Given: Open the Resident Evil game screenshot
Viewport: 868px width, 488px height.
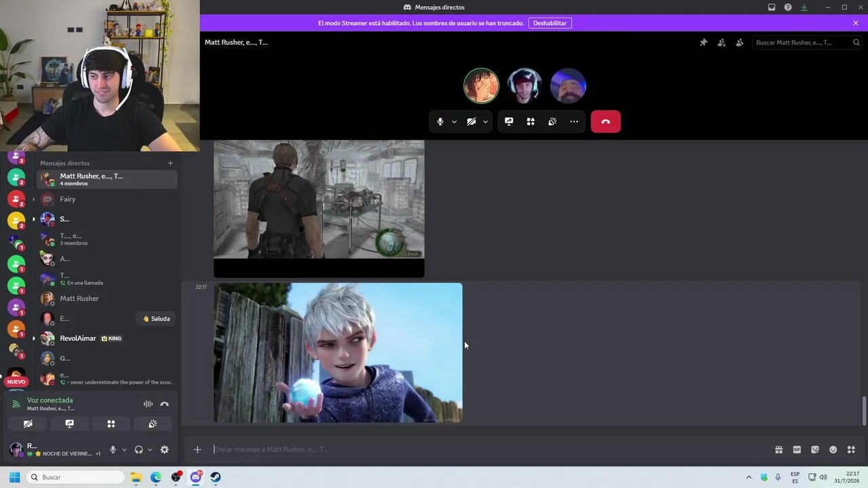Looking at the screenshot, I should click(319, 209).
